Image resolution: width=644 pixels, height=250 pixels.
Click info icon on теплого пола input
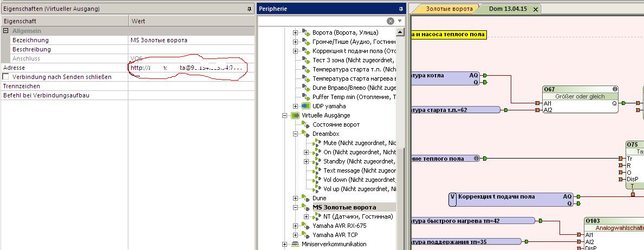476,159
